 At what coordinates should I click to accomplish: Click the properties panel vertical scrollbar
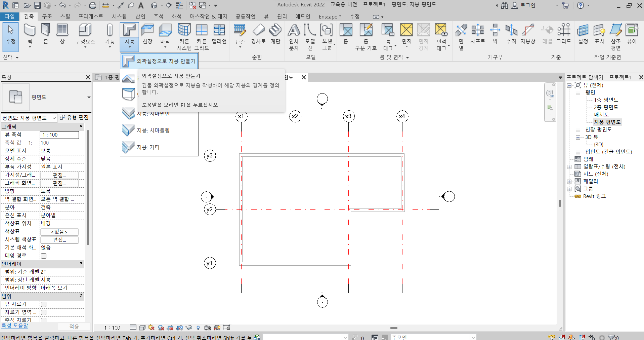(88, 188)
